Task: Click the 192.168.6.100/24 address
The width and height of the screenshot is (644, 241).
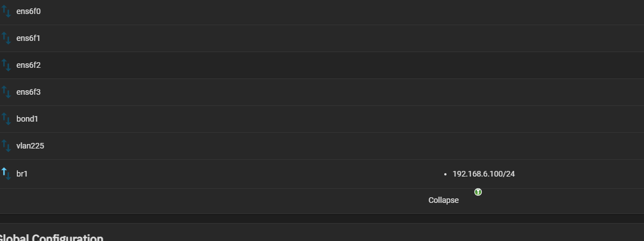Action: (483, 174)
